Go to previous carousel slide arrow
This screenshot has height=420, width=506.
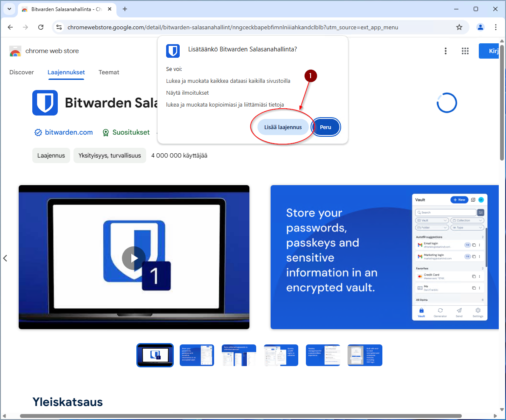click(x=5, y=258)
